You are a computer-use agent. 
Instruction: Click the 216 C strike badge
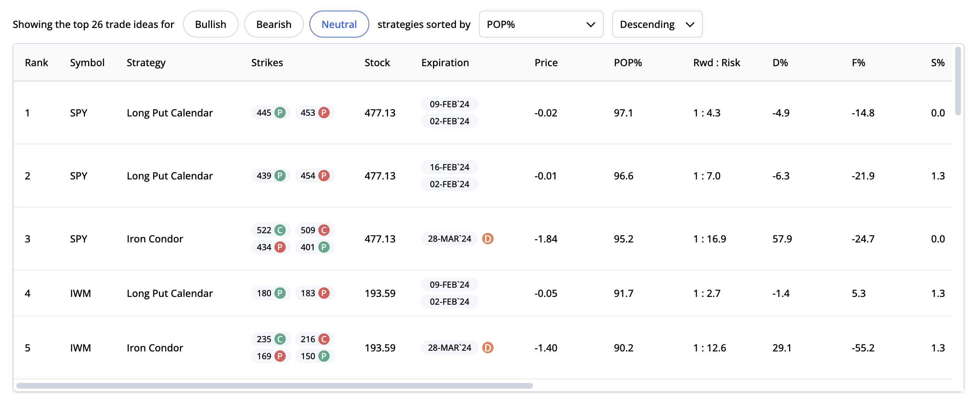click(315, 339)
